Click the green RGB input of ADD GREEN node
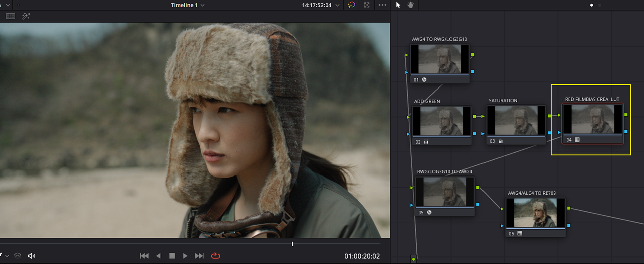The image size is (644, 264). [x=409, y=117]
